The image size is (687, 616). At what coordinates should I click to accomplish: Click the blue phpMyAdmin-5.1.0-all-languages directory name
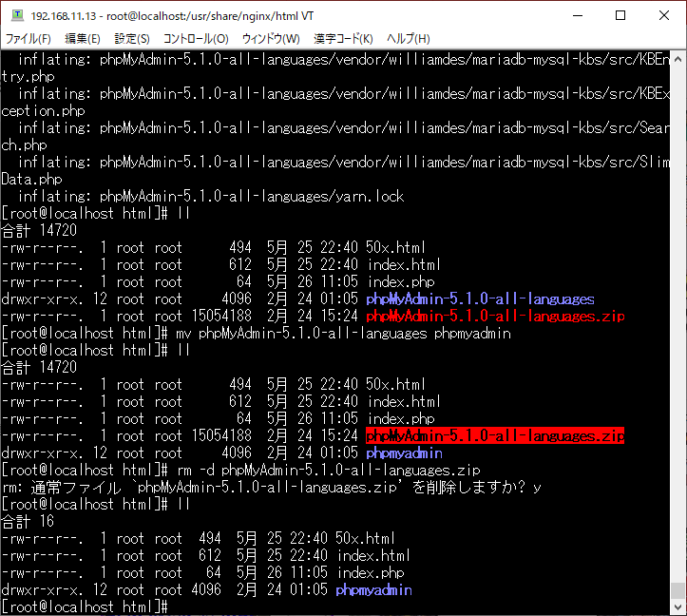(480, 298)
